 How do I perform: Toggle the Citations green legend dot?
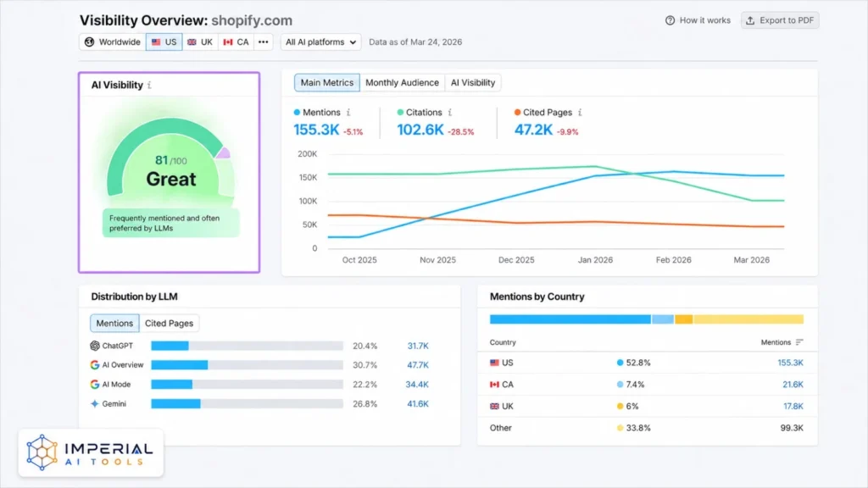(x=400, y=113)
